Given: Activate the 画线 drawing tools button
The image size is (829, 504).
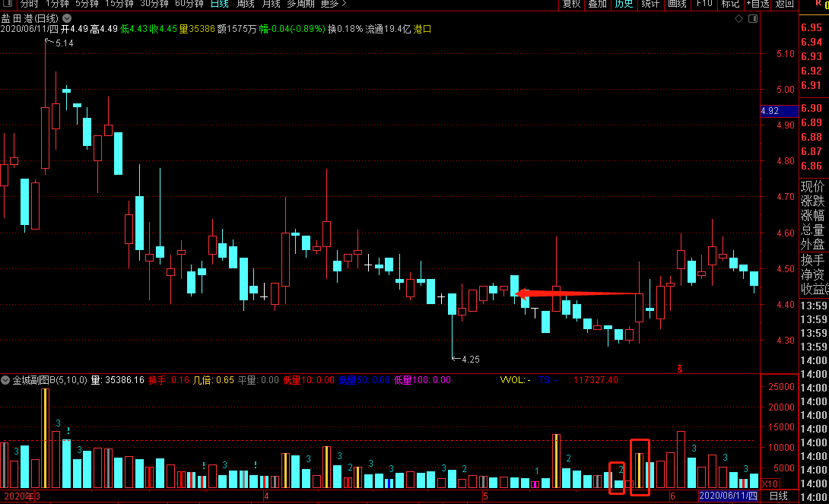Looking at the screenshot, I should (x=677, y=4).
